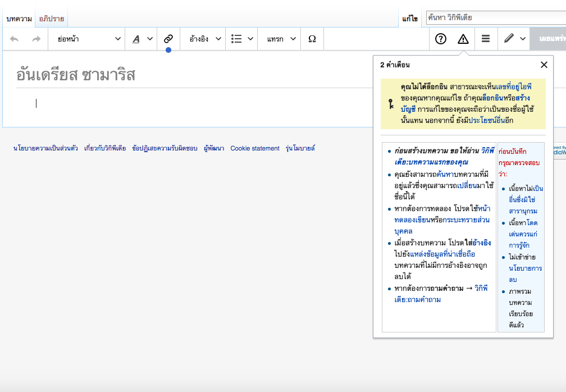Open the page options hamburger menu
Image resolution: width=566 pixels, height=392 pixels.
pos(486,39)
